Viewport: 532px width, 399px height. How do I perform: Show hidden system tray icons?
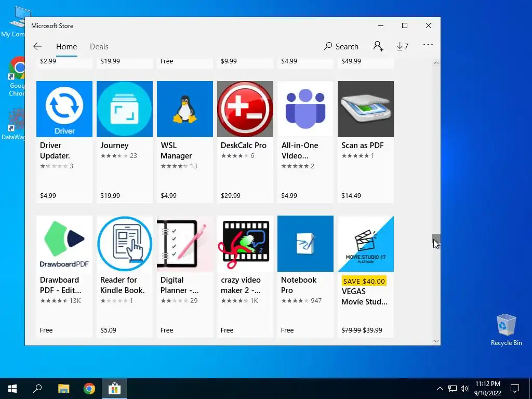tap(440, 389)
